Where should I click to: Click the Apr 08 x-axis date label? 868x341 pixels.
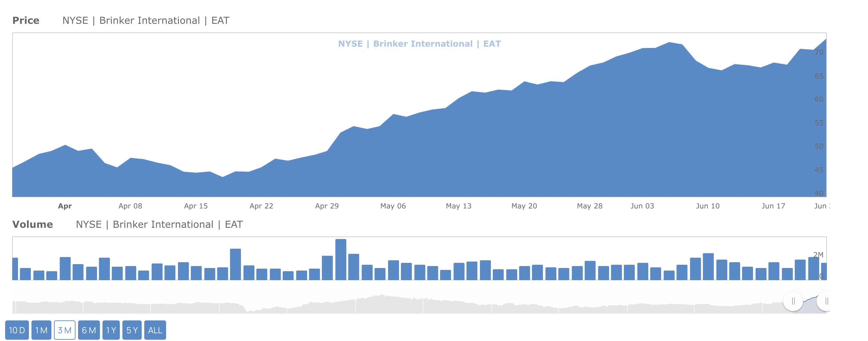pos(130,206)
